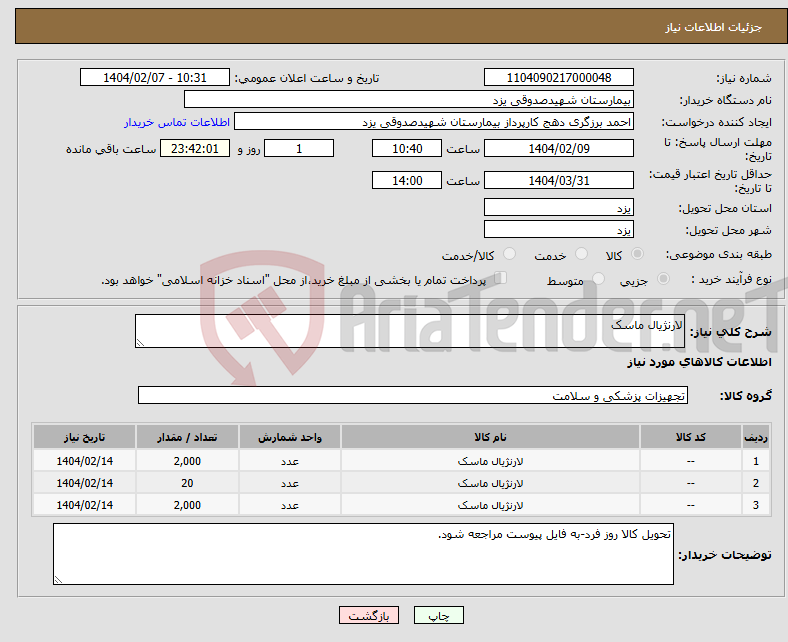Click item name in row 3
This screenshot has width=788, height=642.
pyautogui.click(x=490, y=505)
